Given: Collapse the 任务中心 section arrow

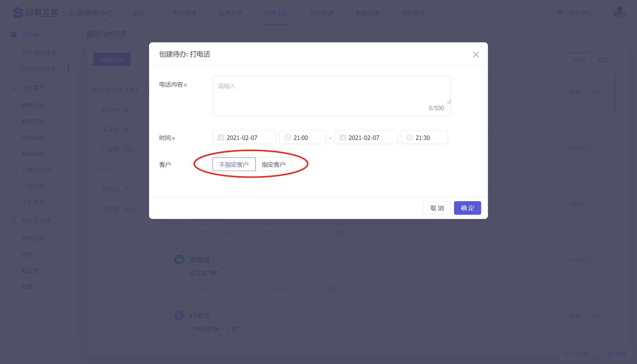Looking at the screenshot, I should coord(67,35).
